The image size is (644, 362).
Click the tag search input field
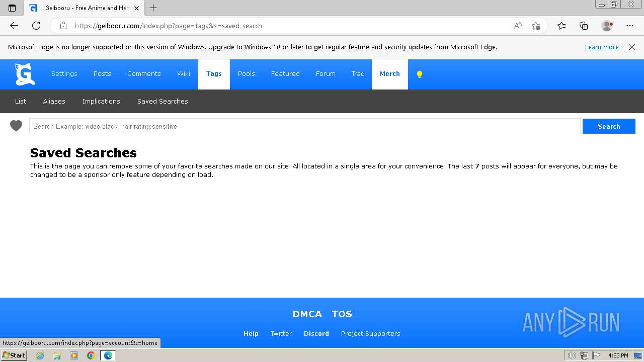tap(305, 126)
